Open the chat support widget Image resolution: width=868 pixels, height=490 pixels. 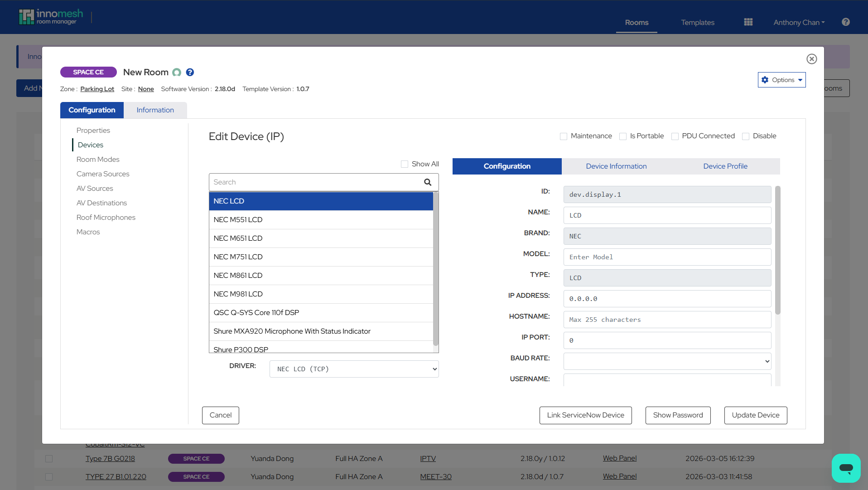click(845, 468)
